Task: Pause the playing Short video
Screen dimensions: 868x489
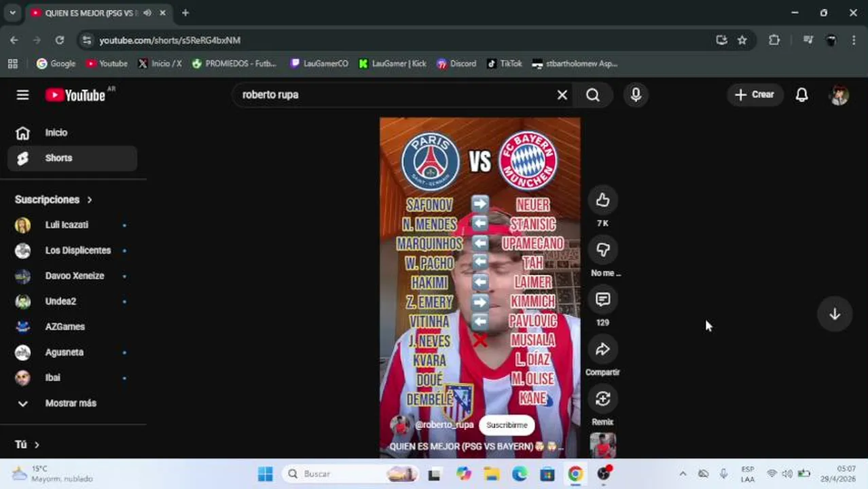Action: (480, 287)
